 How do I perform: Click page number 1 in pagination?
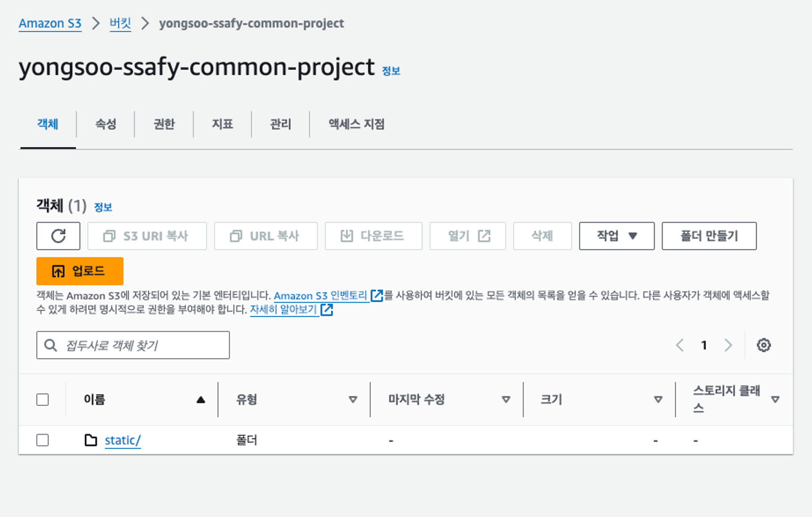pyautogui.click(x=704, y=345)
